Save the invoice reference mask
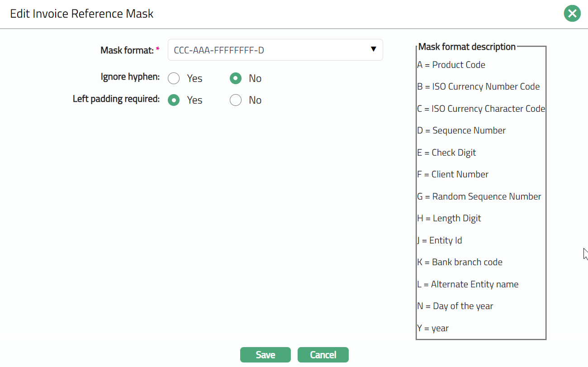 [x=265, y=355]
